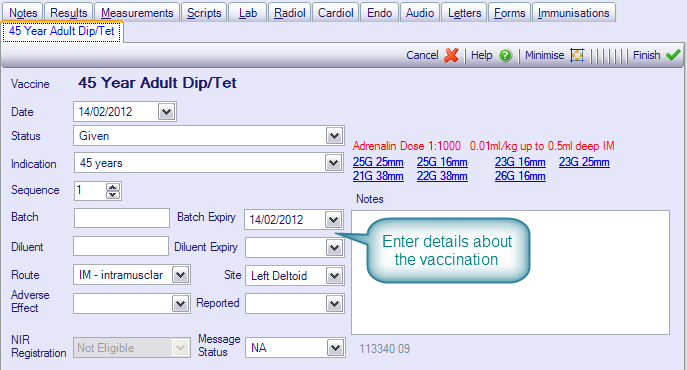Increase the Sequence number with up arrow
Screen dimensions: 687x370
113,187
